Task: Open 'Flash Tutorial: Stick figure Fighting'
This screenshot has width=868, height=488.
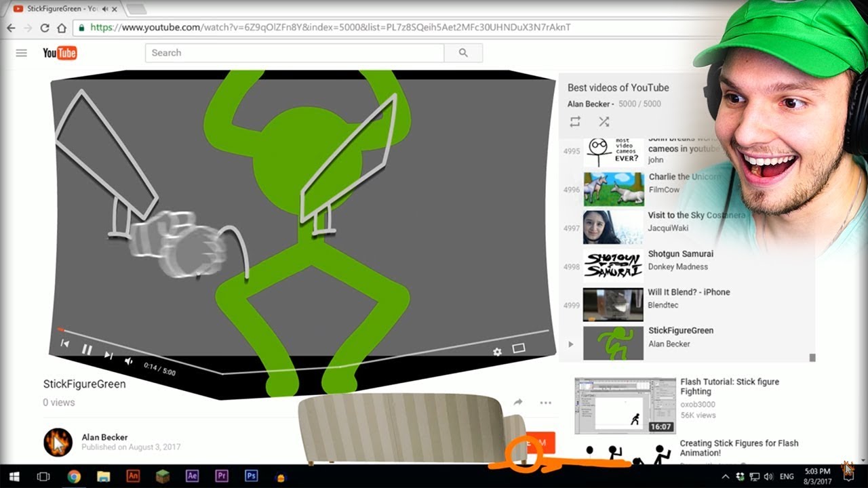Action: point(730,386)
